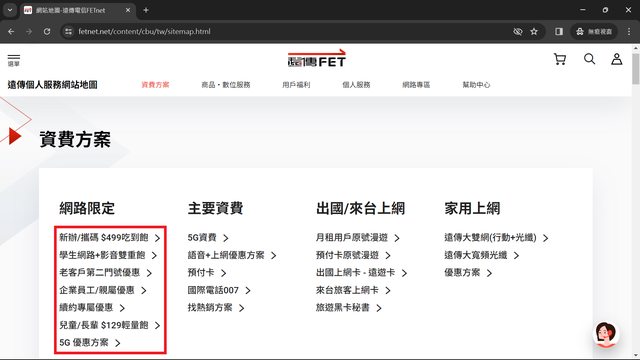Image resolution: width=640 pixels, height=360 pixels.
Task: Open 來台旅客上網卡 link
Action: pos(353,290)
